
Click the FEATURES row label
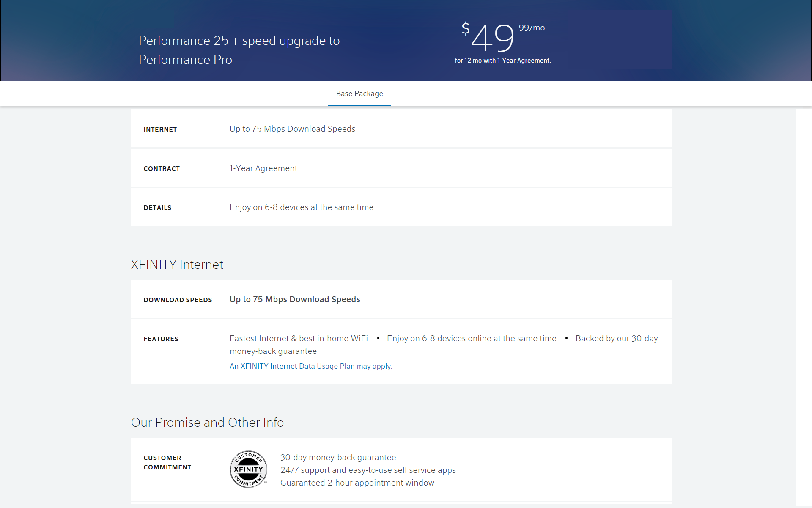tap(161, 339)
